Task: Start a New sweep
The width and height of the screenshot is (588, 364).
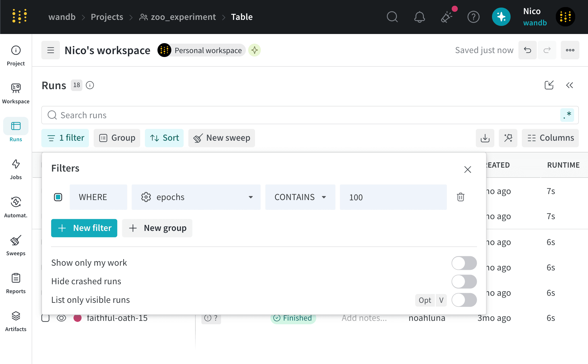Action: click(222, 138)
